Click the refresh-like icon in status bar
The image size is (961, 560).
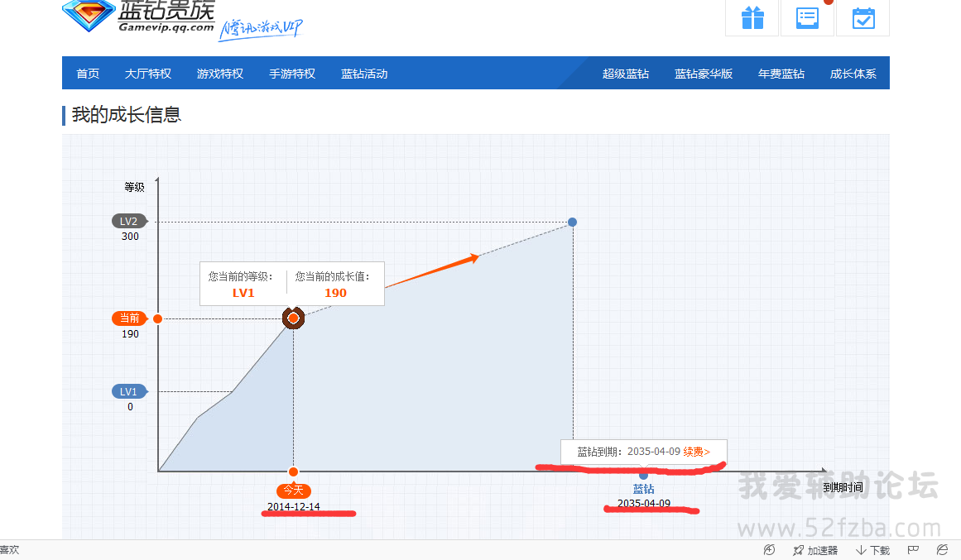769,550
